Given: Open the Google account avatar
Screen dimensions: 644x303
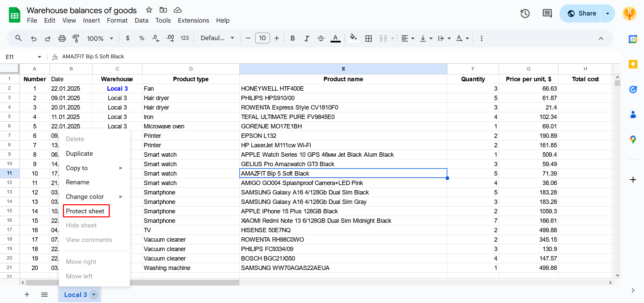Looking at the screenshot, I should tap(629, 13).
